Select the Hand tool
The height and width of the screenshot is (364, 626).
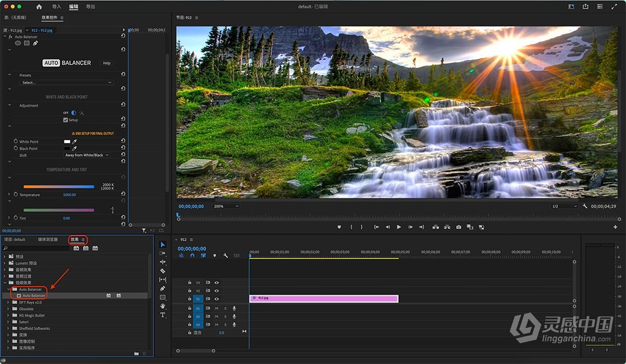pyautogui.click(x=163, y=306)
